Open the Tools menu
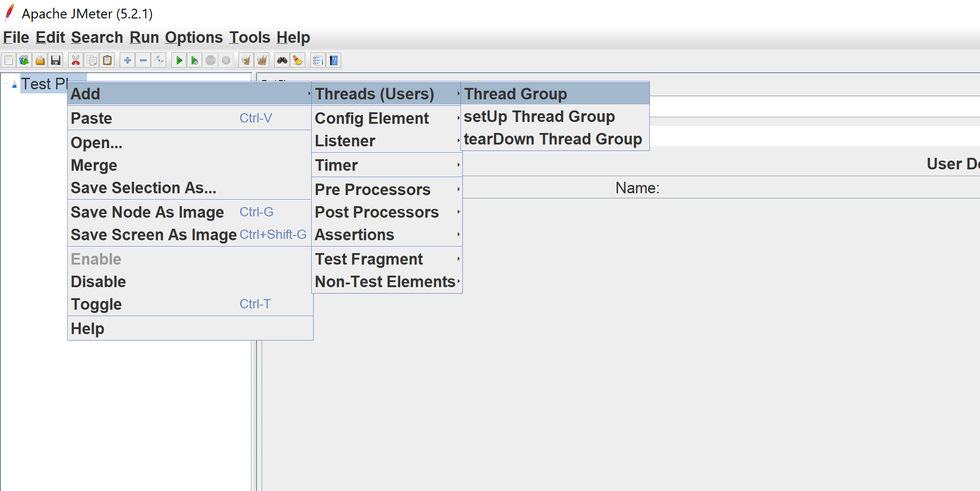This screenshot has width=980, height=491. coord(250,37)
